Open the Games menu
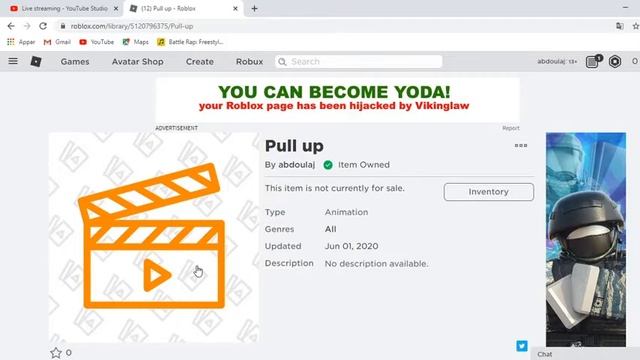This screenshot has width=640, height=360. pyautogui.click(x=75, y=62)
